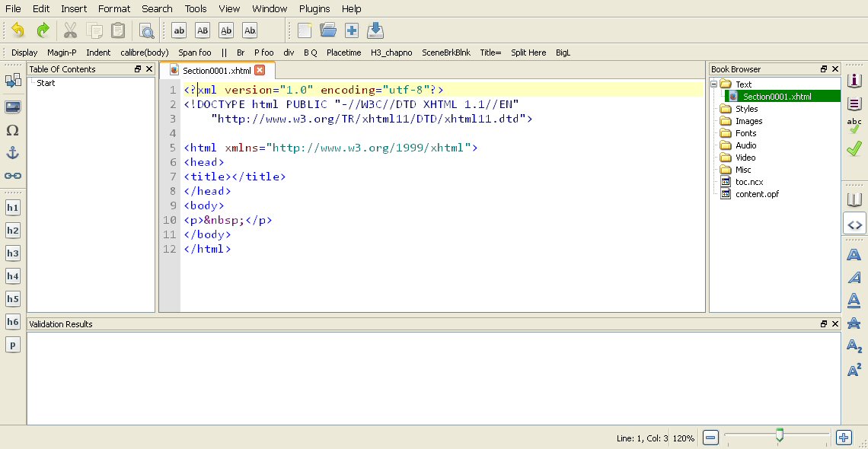Click the Undo arrow icon

pos(18,30)
